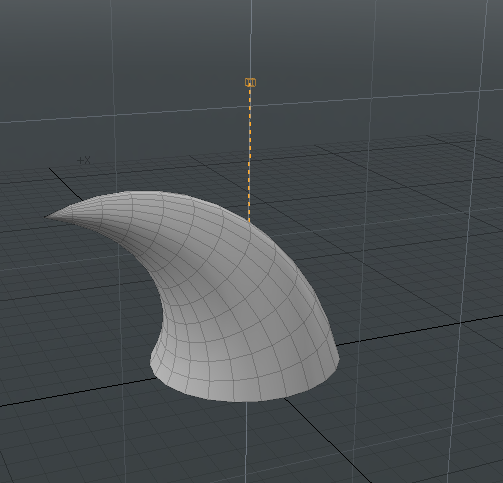Select the orange cube handle above the horn
This screenshot has width=503, height=483.
click(250, 82)
